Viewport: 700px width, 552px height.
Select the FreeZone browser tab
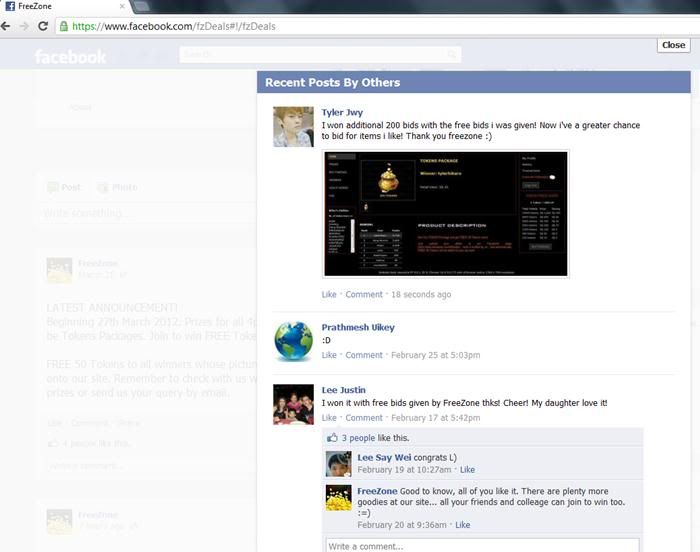click(x=66, y=6)
